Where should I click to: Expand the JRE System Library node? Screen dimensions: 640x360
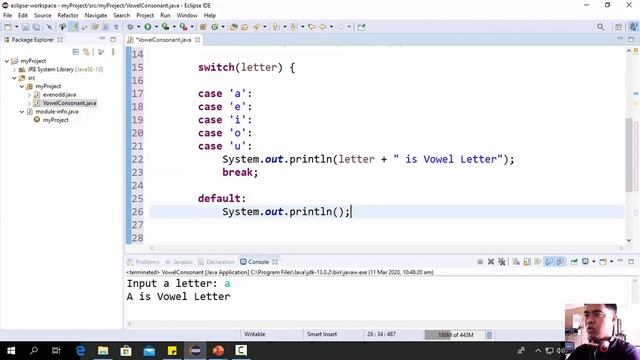click(14, 69)
